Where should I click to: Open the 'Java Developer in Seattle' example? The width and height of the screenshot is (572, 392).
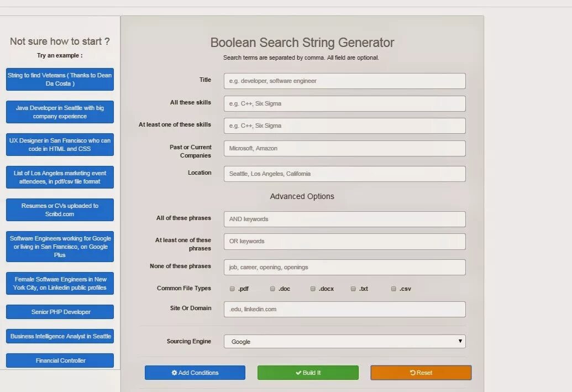[x=60, y=112]
